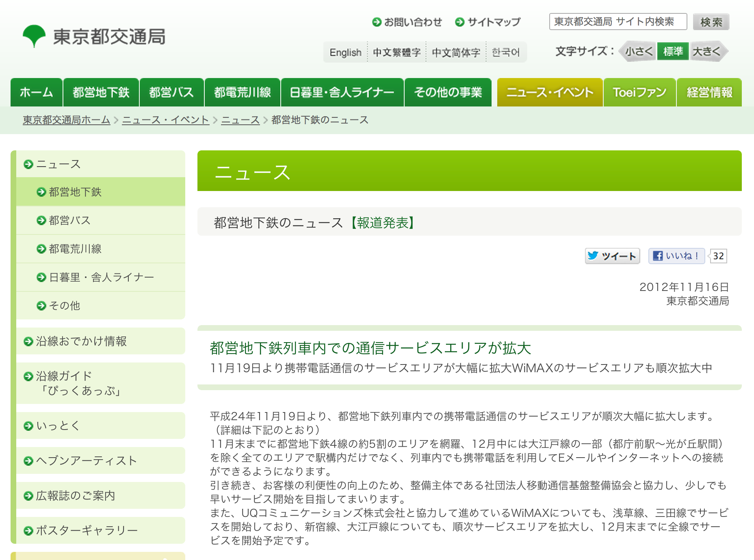Click arrow icon beside 沿線ガイド
This screenshot has width=754, height=560.
[x=28, y=376]
